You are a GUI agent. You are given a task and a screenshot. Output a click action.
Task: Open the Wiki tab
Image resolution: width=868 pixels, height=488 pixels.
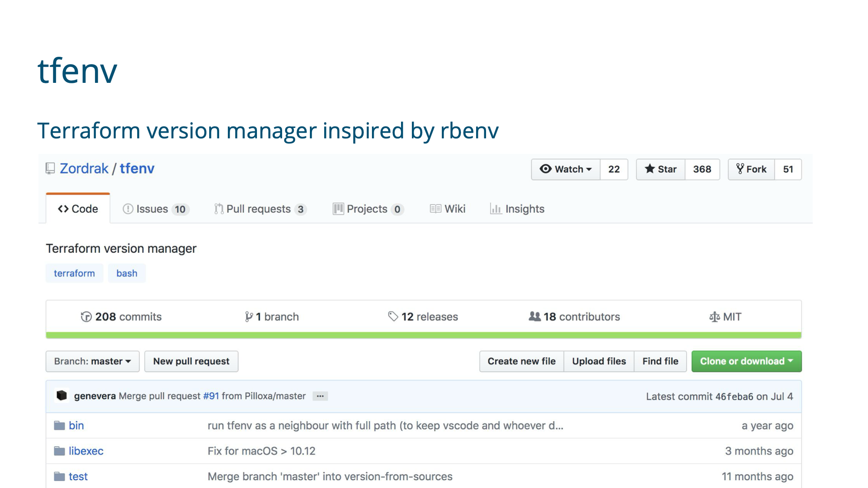(x=447, y=209)
